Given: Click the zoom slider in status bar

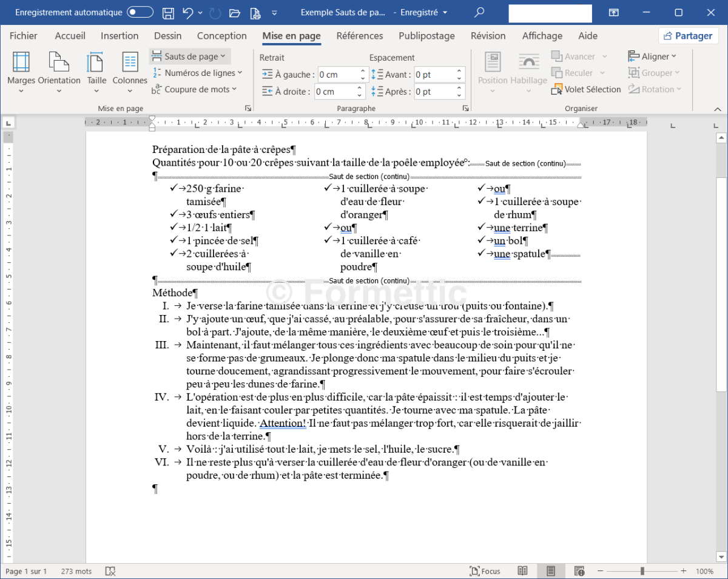Looking at the screenshot, I should 642,571.
